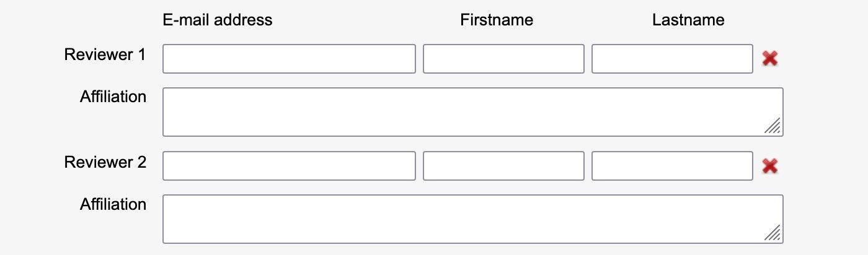The image size is (868, 255).
Task: Select the Reviewer 2 Lastname field
Action: [672, 166]
